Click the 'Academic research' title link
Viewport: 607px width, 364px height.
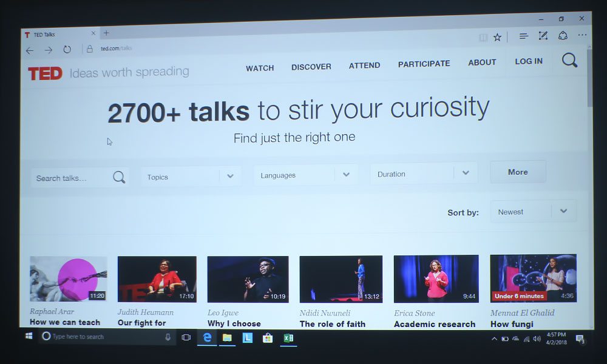[x=435, y=324]
